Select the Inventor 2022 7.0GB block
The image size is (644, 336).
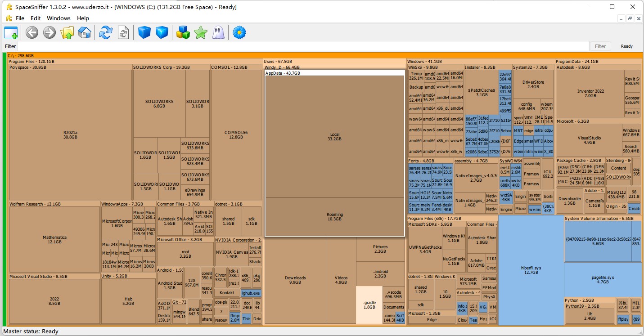tap(590, 93)
